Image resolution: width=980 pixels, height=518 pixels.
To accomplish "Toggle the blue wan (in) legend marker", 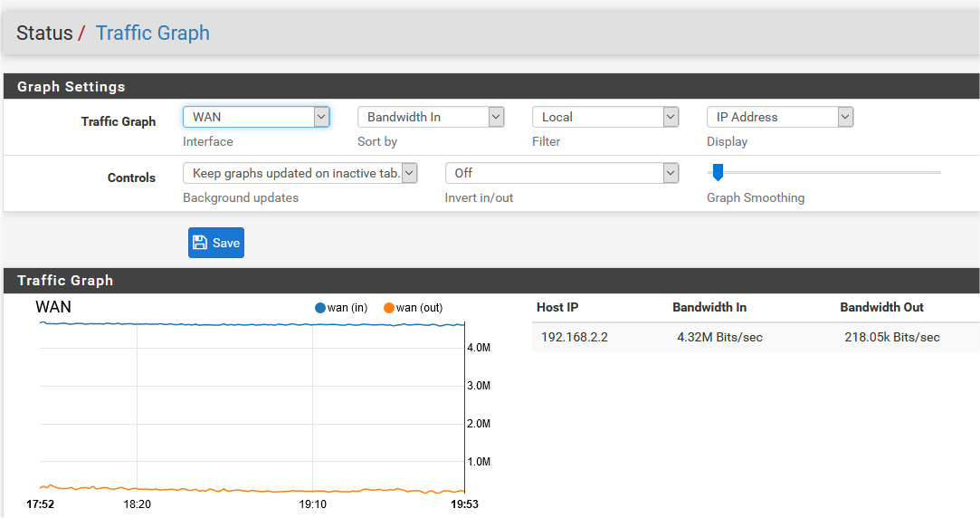I will (x=320, y=308).
